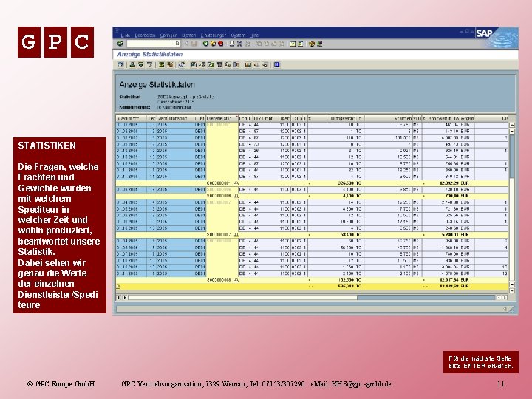Open the yellow Help question-mark icon
This screenshot has width=532, height=399.
312,44
